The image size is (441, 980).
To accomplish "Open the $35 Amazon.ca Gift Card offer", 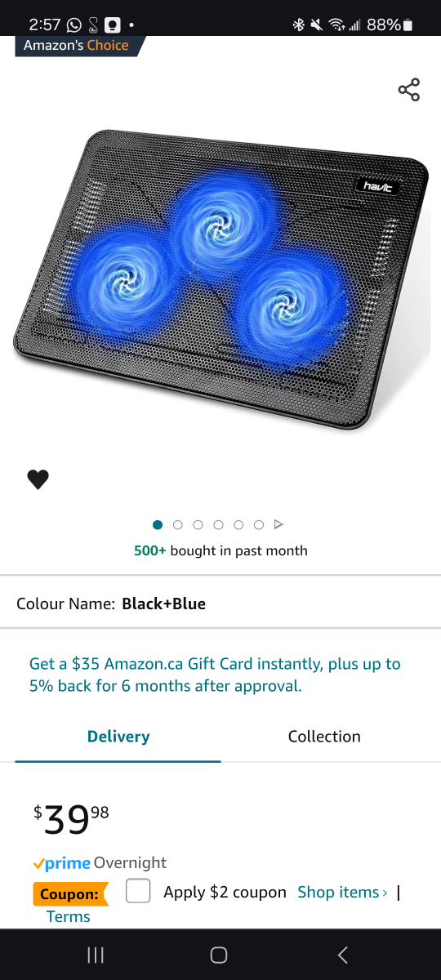I will 216,675.
